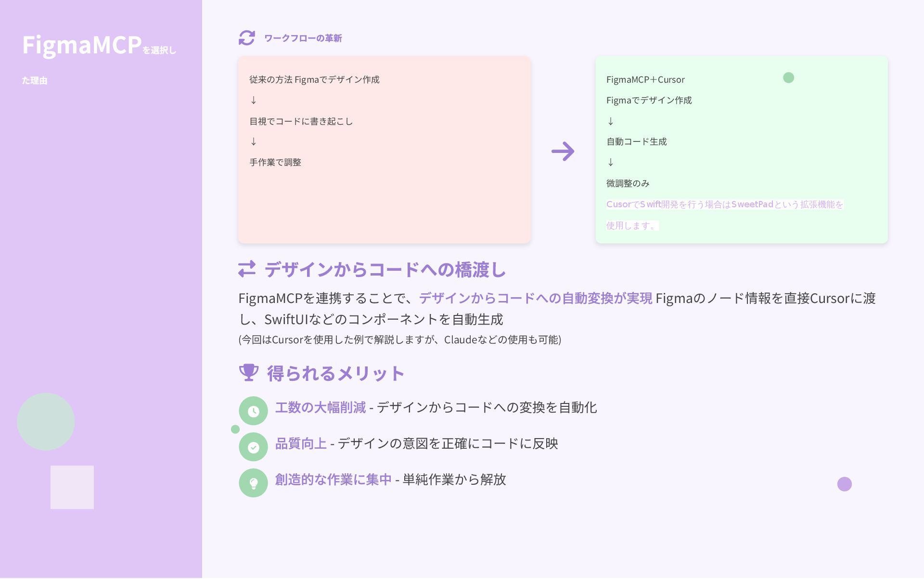This screenshot has width=924, height=579.
Task: Click the green clock icon
Action: 253,411
